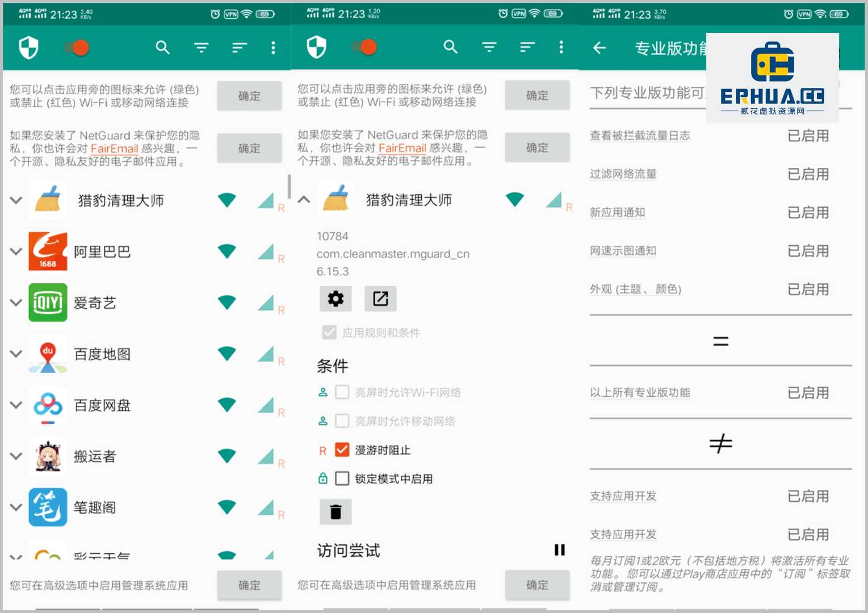Check the 亮屏时允许Wi-Fi网络 checkbox
The image size is (868, 613).
342,392
